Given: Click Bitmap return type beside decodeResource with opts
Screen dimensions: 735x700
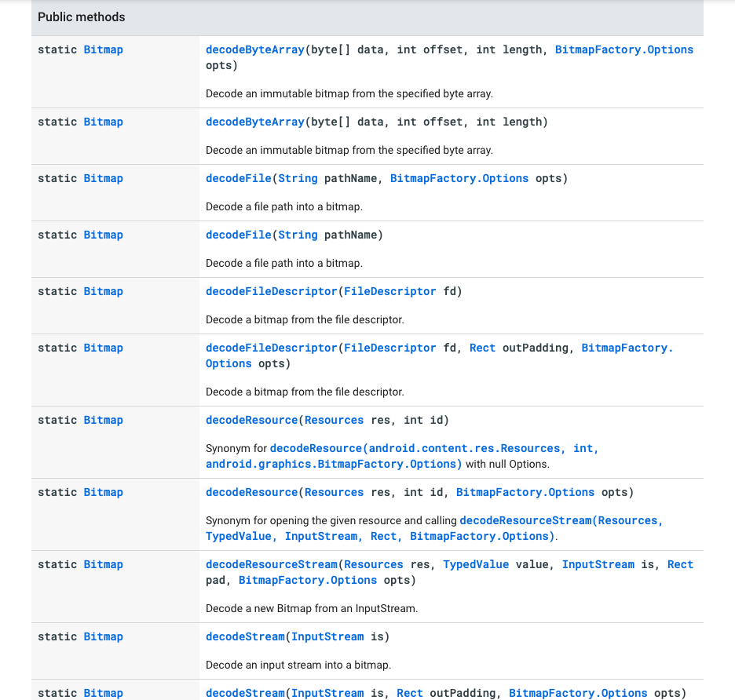Looking at the screenshot, I should [x=103, y=493].
